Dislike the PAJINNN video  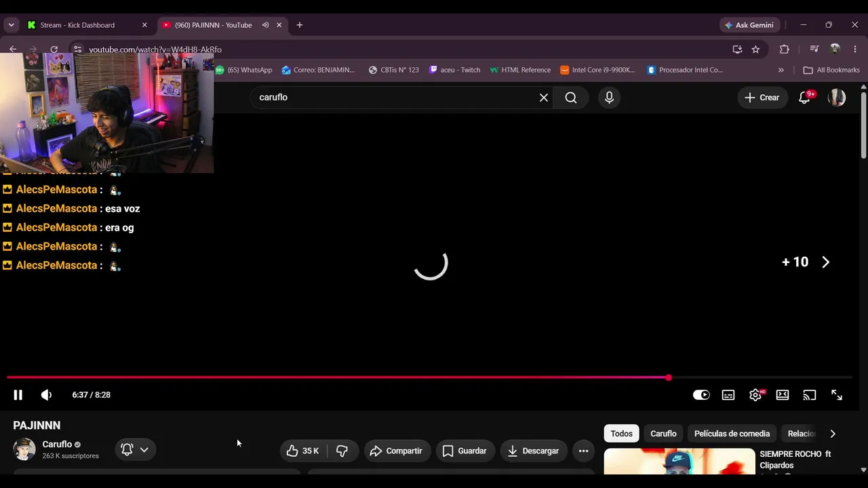tap(342, 451)
